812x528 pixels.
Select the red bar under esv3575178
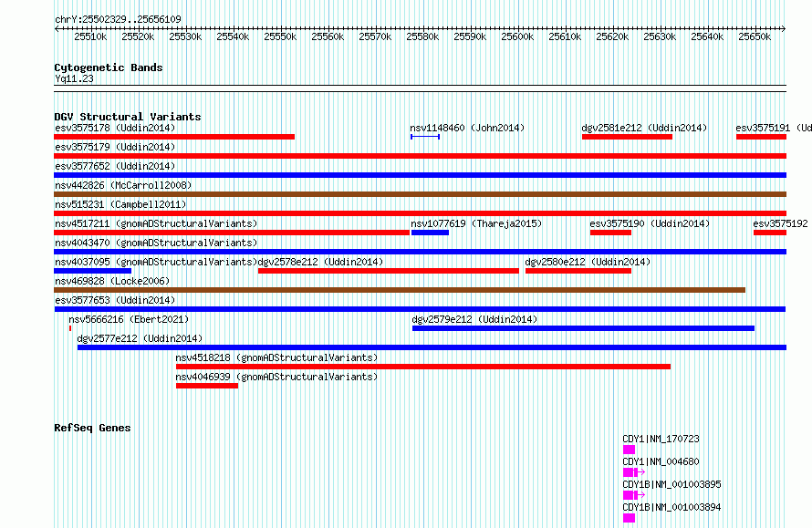(x=174, y=137)
